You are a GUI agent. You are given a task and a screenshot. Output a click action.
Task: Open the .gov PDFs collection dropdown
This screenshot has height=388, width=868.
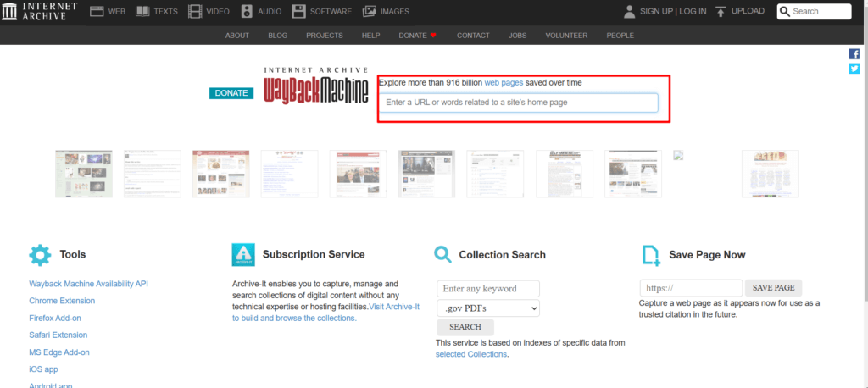click(488, 308)
